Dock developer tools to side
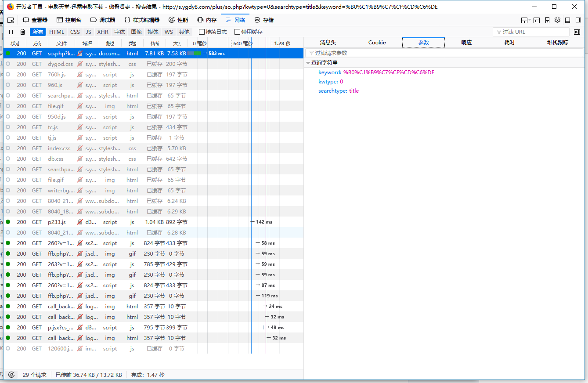Image resolution: width=588 pixels, height=383 pixels. coord(578,20)
